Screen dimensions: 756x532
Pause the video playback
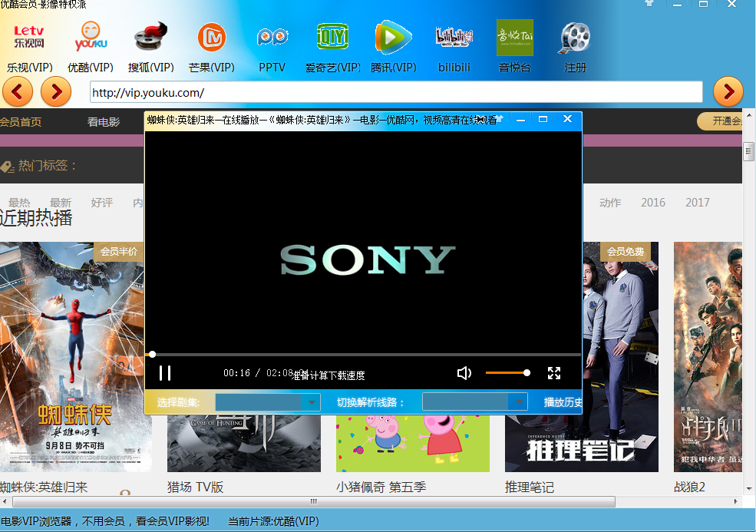coord(165,373)
